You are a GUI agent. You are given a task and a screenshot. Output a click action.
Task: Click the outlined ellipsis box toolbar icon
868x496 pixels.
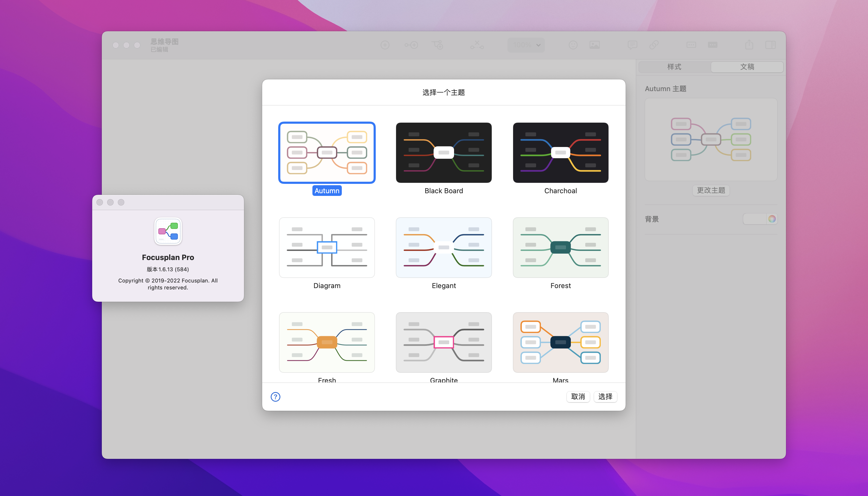pyautogui.click(x=691, y=45)
